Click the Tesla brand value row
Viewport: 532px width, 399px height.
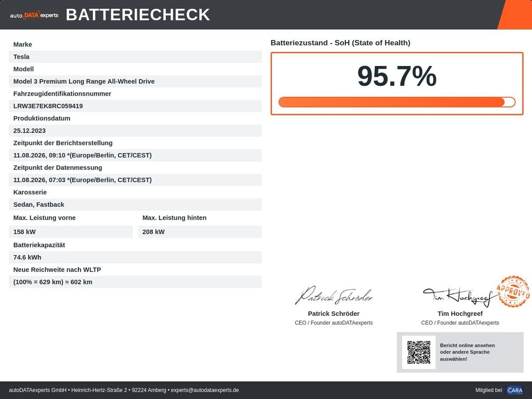[x=136, y=57]
